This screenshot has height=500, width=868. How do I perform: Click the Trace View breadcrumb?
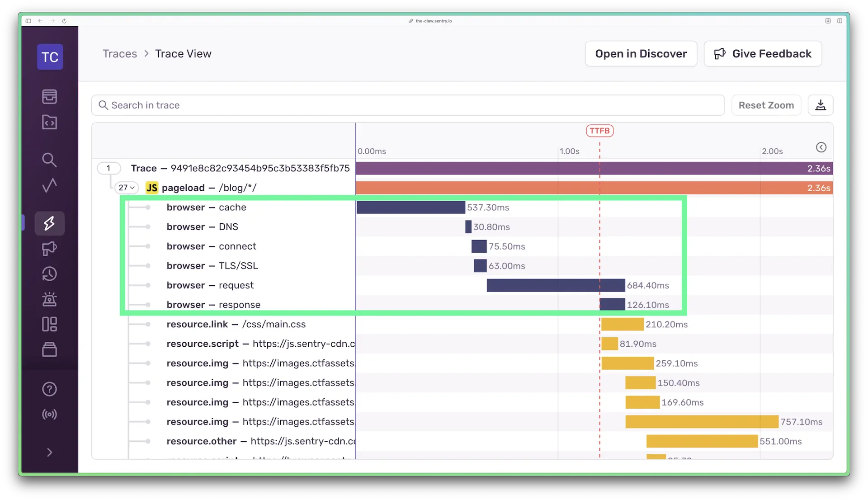tap(183, 54)
